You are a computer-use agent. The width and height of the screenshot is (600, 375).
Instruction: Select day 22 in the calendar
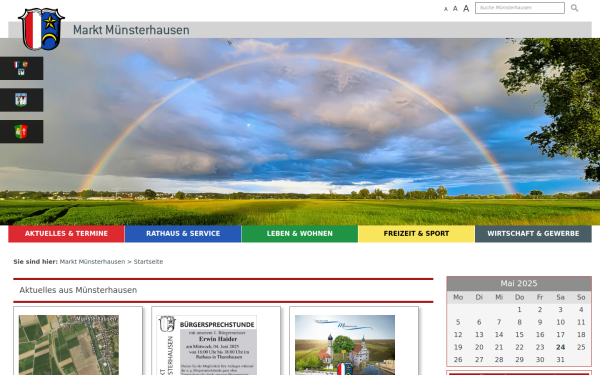tap(519, 347)
